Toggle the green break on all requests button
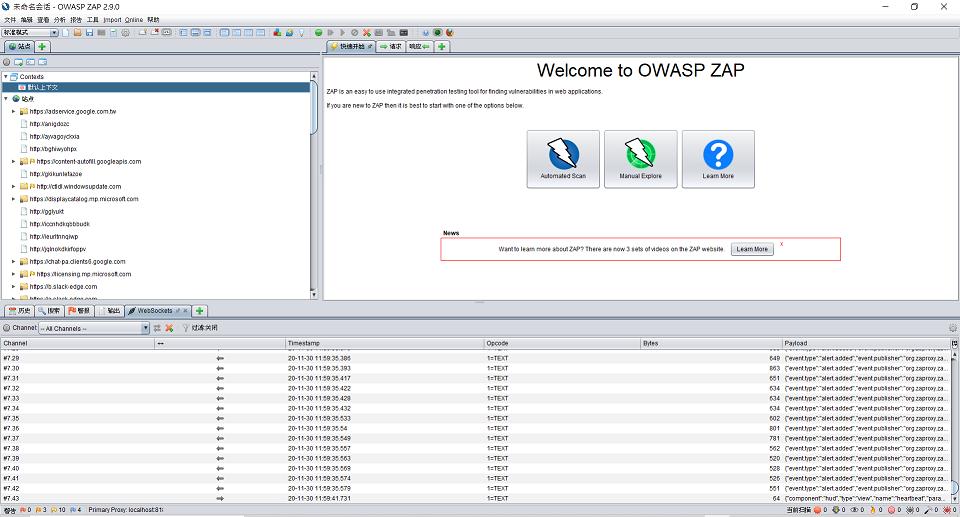The image size is (960, 517). (318, 32)
